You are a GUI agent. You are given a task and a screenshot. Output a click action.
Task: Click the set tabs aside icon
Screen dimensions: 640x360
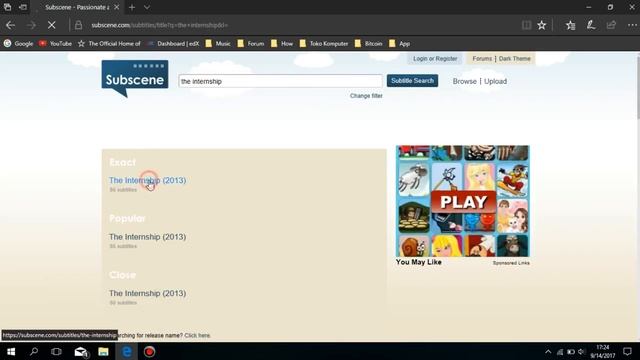[x=23, y=7]
